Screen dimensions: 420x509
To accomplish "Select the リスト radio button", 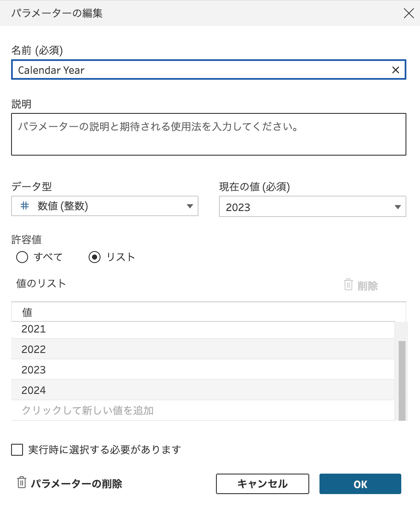I will (95, 257).
